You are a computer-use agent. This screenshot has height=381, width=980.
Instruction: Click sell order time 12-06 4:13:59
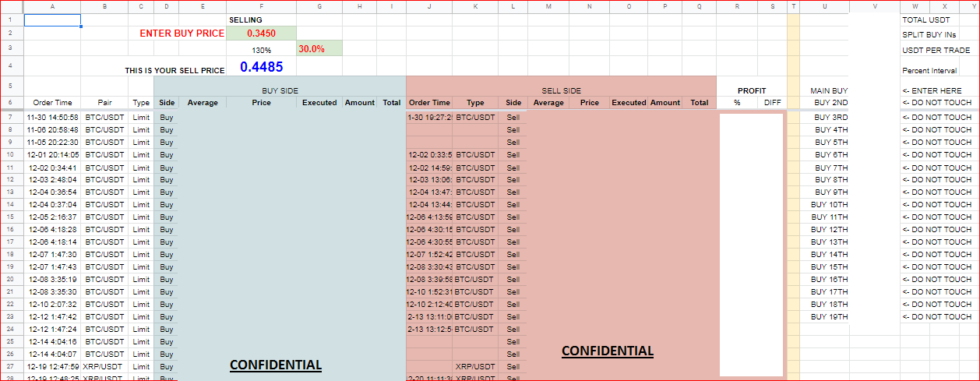tap(429, 217)
